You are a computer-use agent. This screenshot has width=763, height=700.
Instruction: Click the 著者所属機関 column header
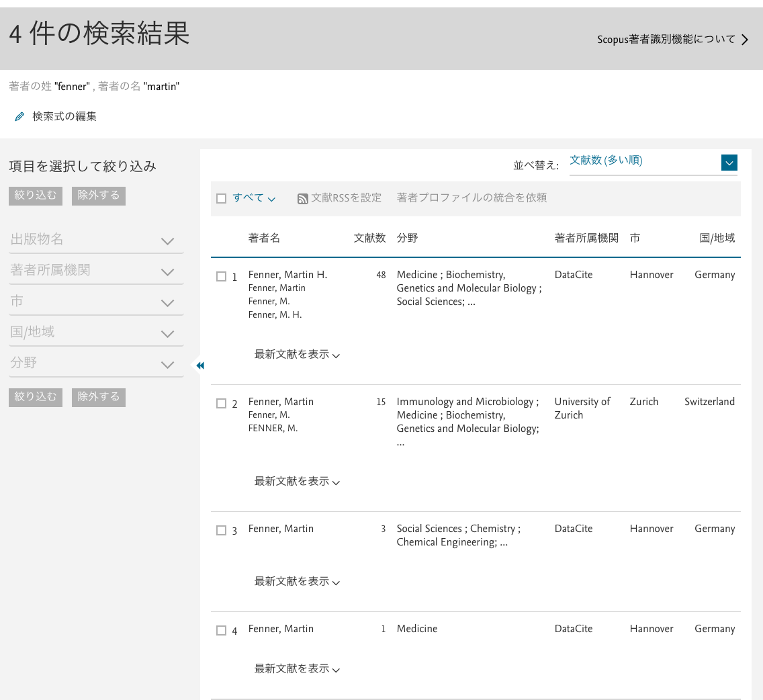pos(586,238)
